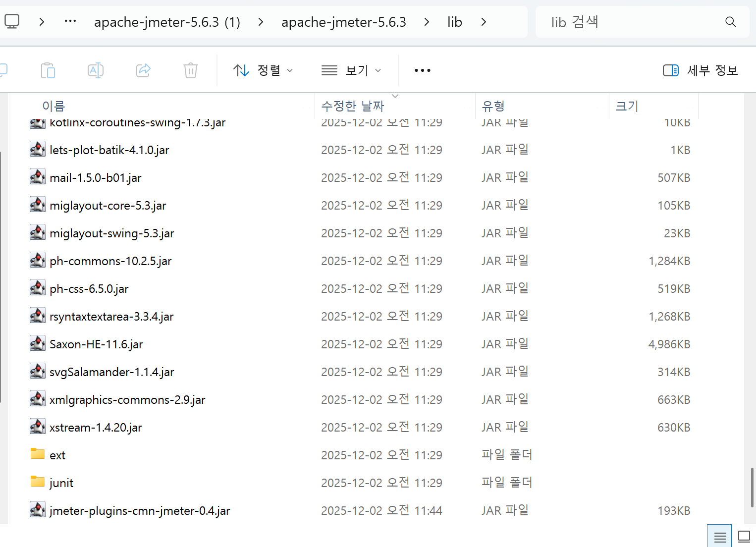Screen dimensions: 756x547
Task: Open the toolbar more options ellipsis
Action: coord(423,70)
